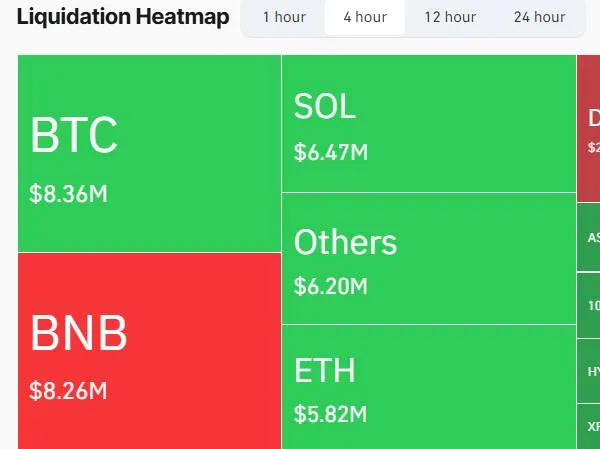Click the $5.82M ETH liquidation amount
This screenshot has width=600, height=449.
coord(331,413)
